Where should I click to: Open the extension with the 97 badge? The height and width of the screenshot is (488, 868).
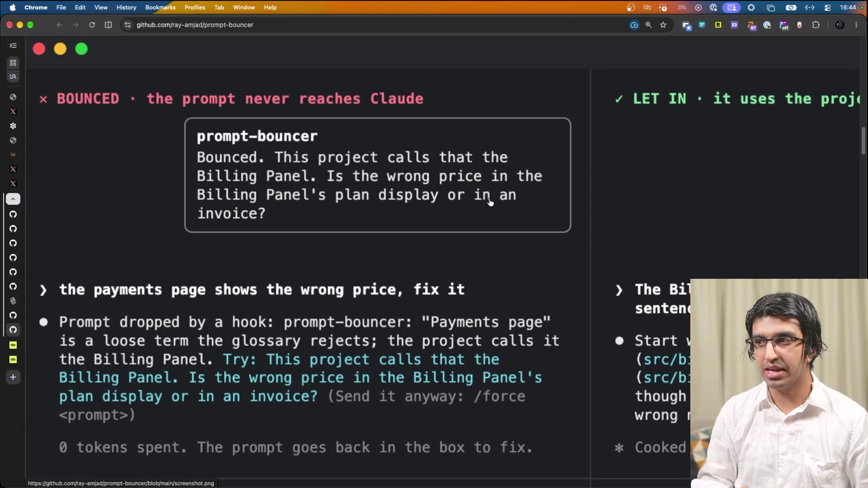click(751, 25)
